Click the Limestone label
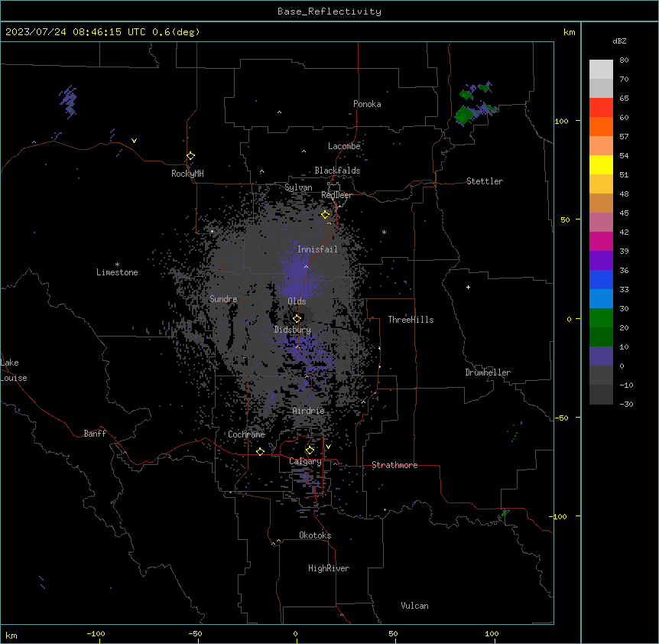This screenshot has height=644, width=659. coord(117,272)
